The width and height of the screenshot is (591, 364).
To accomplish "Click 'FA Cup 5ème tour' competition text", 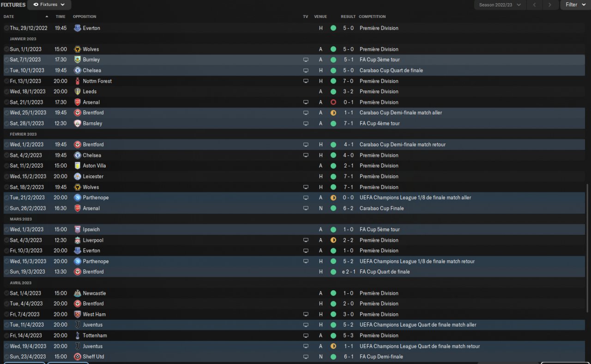I will 380,229.
